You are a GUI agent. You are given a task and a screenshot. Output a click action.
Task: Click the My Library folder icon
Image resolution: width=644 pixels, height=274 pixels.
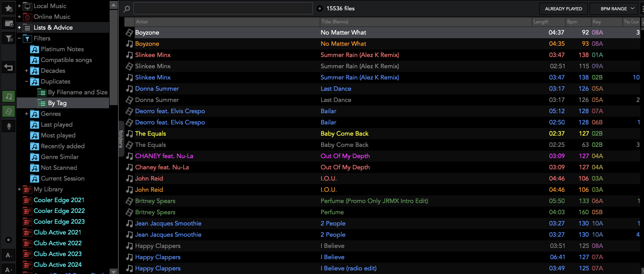tap(27, 189)
